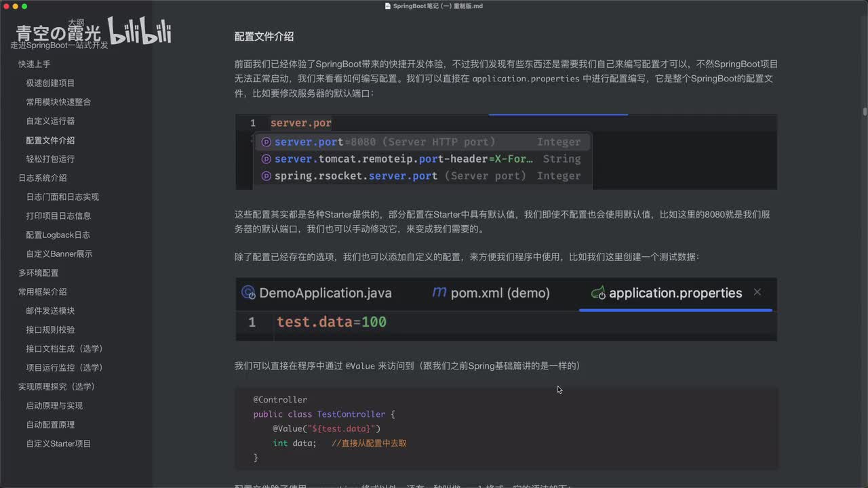
Task: Go to 配置Logback日志 heading
Action: click(58, 235)
